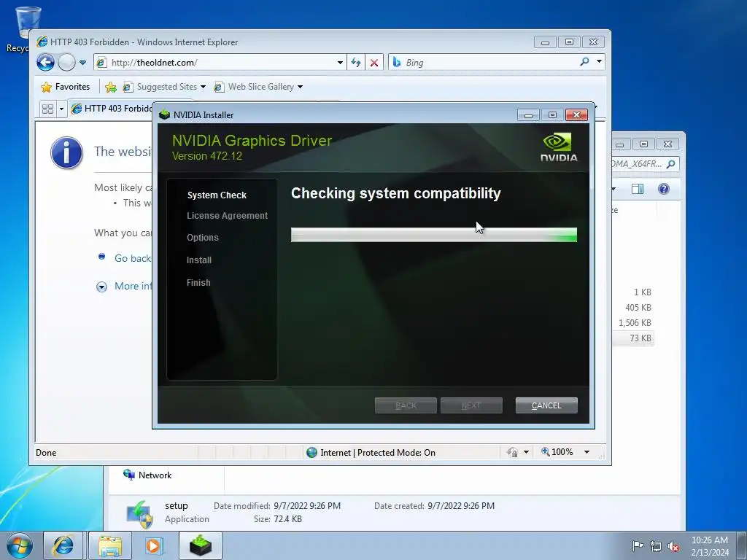Click the 405 KB size entry
The height and width of the screenshot is (560, 747).
(x=638, y=308)
